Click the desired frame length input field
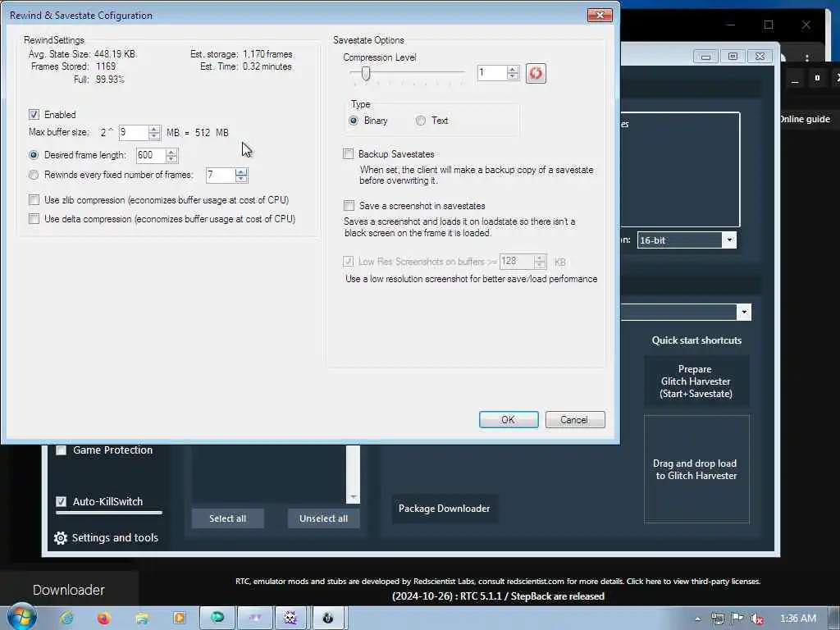The image size is (840, 630). point(151,155)
